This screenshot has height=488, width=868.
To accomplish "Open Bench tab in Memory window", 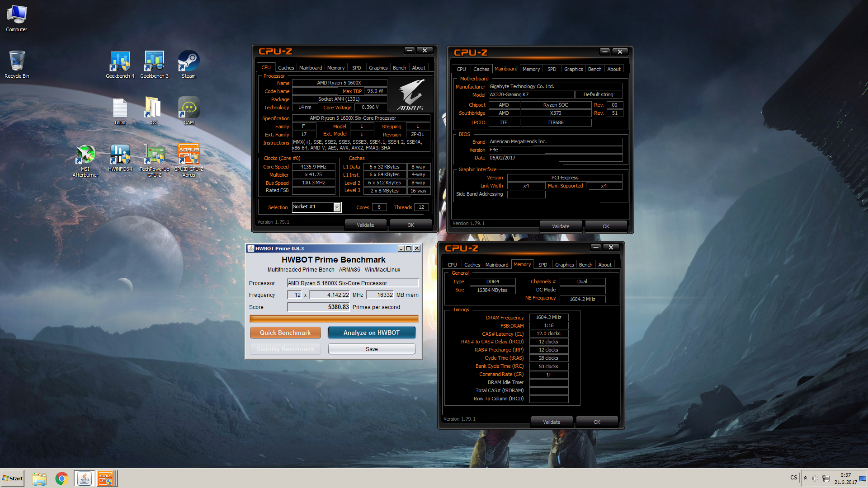I will [x=585, y=265].
